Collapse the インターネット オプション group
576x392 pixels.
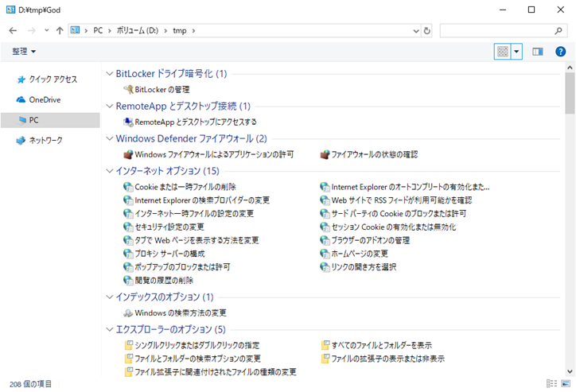click(x=110, y=171)
